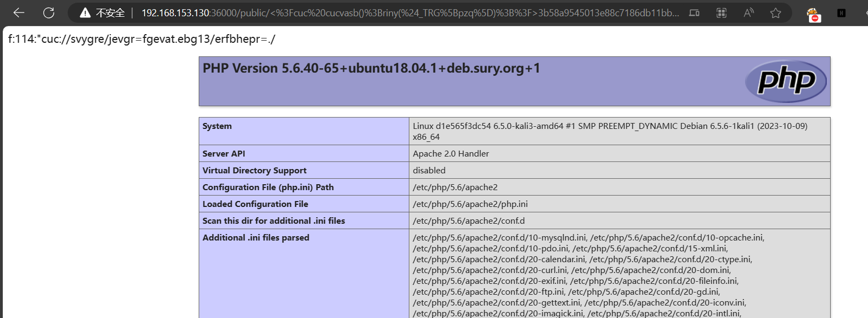Click the 不安全 security label

coord(110,13)
